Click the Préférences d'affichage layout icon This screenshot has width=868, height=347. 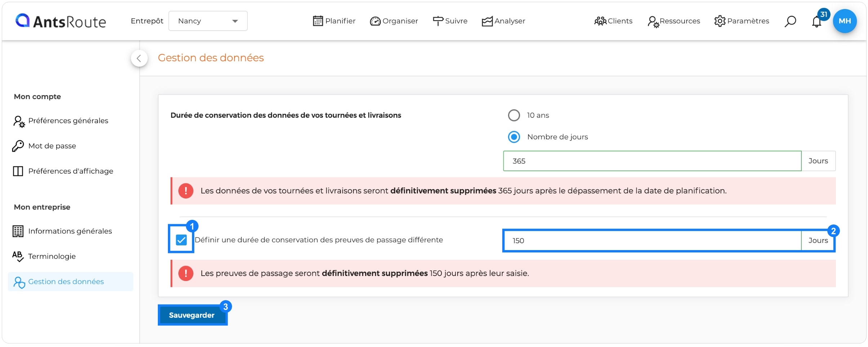pyautogui.click(x=18, y=171)
